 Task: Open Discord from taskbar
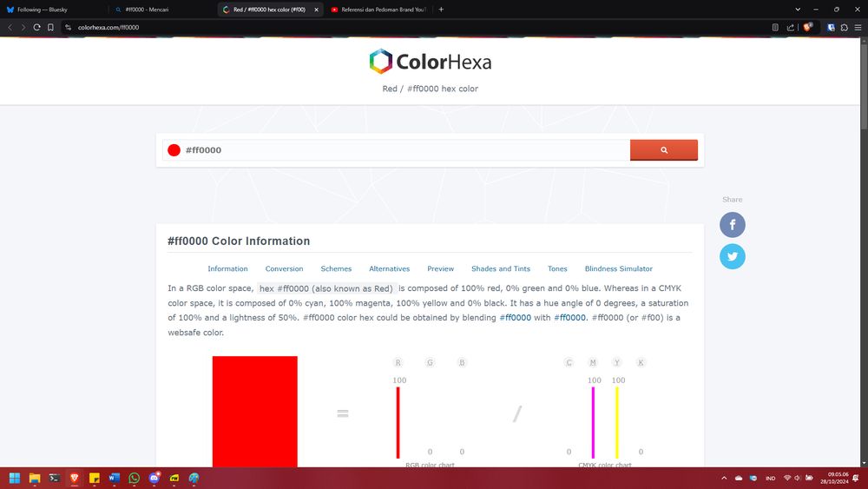click(x=155, y=478)
